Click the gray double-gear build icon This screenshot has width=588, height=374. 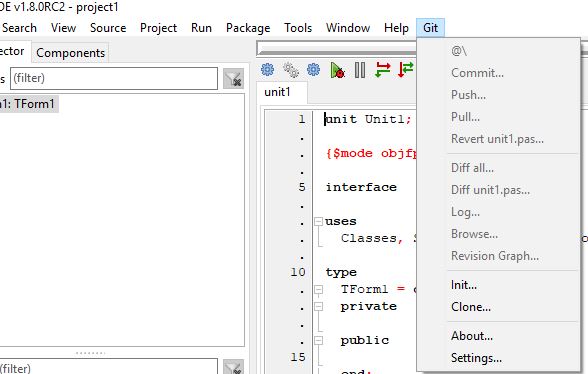291,70
